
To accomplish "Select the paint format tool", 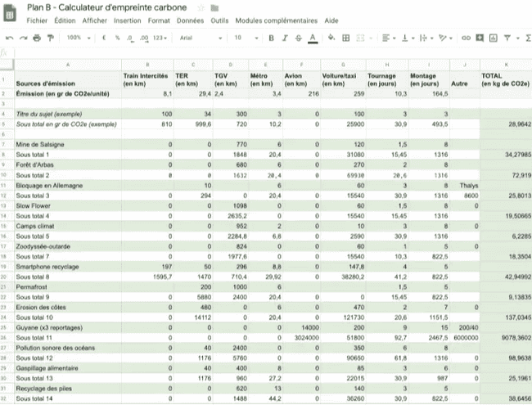I will [50, 38].
